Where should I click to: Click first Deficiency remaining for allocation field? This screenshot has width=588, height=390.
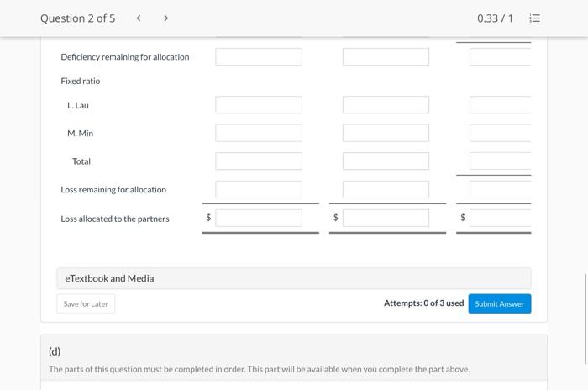pos(259,56)
